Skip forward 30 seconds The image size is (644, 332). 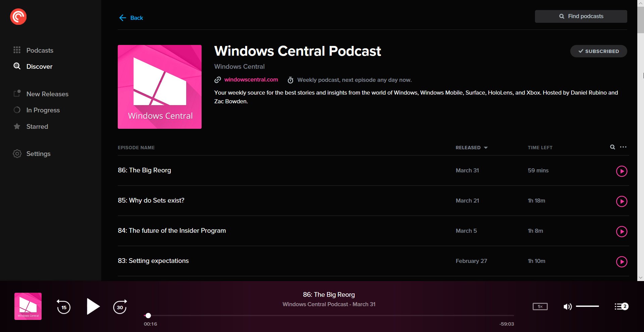[x=120, y=307]
